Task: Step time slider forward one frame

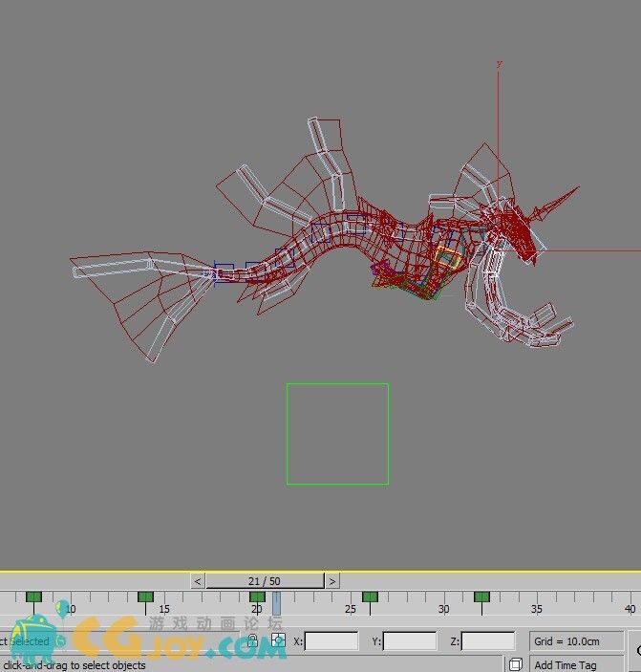Action: click(x=331, y=580)
